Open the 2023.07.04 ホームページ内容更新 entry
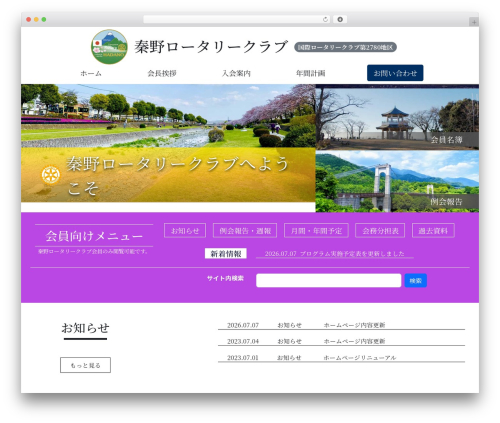The image size is (500, 423). 341,341
